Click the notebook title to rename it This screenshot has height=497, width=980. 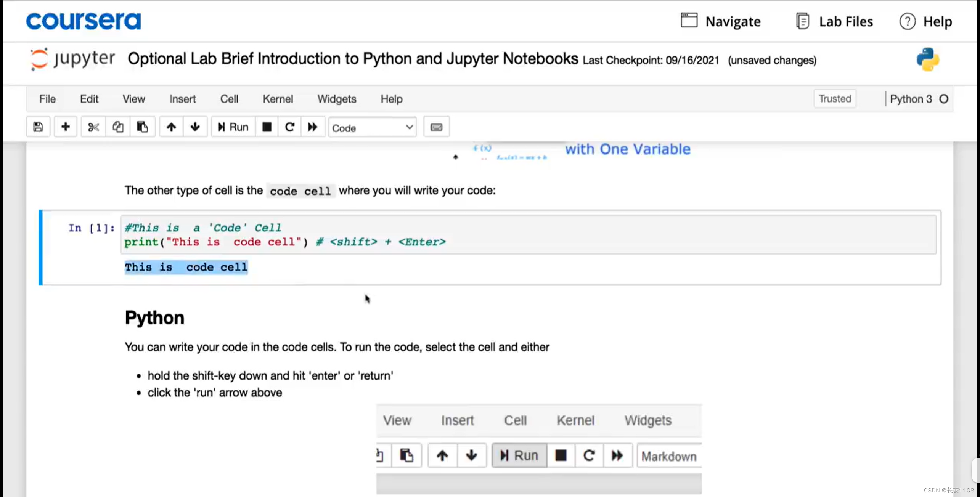[x=353, y=59]
